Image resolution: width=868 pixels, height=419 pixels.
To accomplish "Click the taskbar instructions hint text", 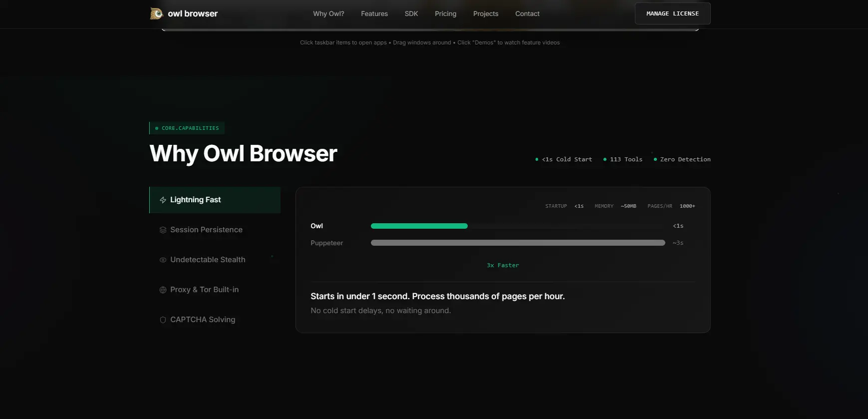I will point(430,42).
